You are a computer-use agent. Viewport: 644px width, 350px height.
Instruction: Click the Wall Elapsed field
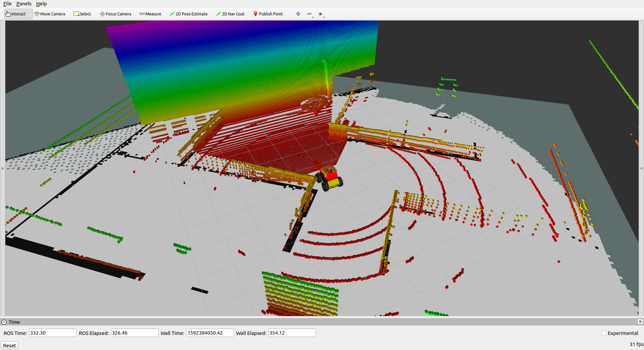(x=292, y=333)
